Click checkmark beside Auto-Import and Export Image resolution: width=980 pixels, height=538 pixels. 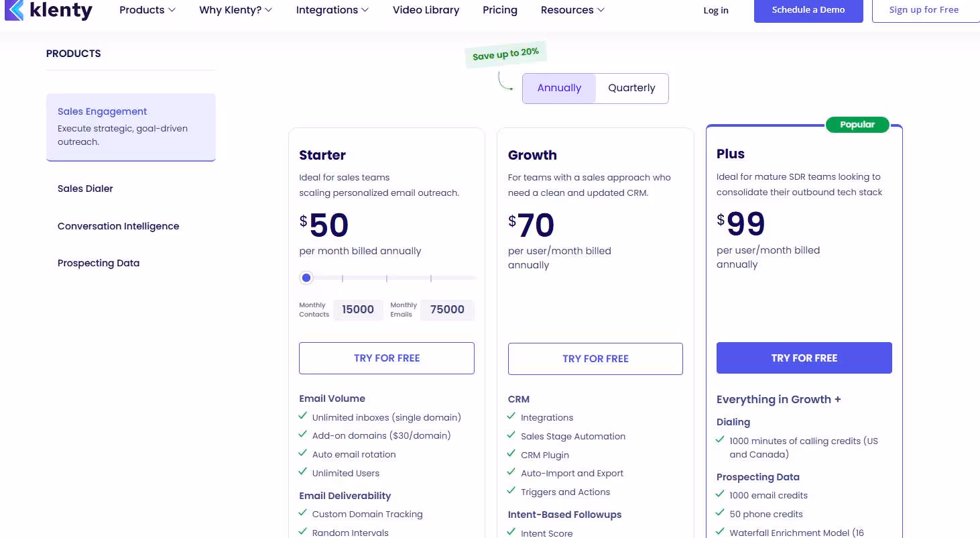512,472
